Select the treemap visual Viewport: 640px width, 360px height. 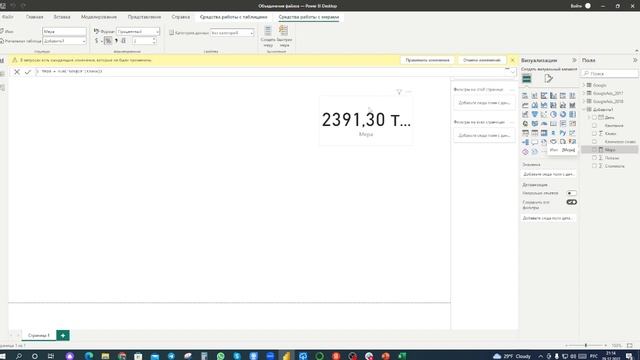click(572, 114)
